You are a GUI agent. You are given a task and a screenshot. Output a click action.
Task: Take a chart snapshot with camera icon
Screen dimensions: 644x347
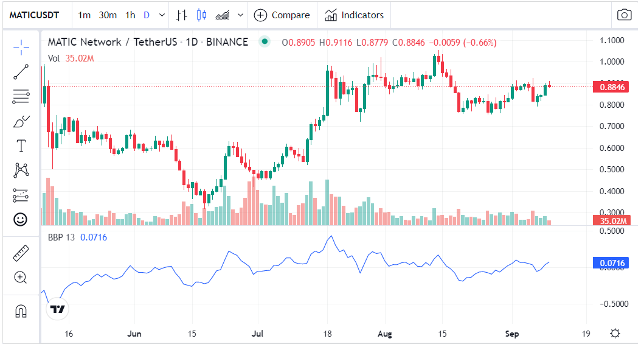pos(624,15)
